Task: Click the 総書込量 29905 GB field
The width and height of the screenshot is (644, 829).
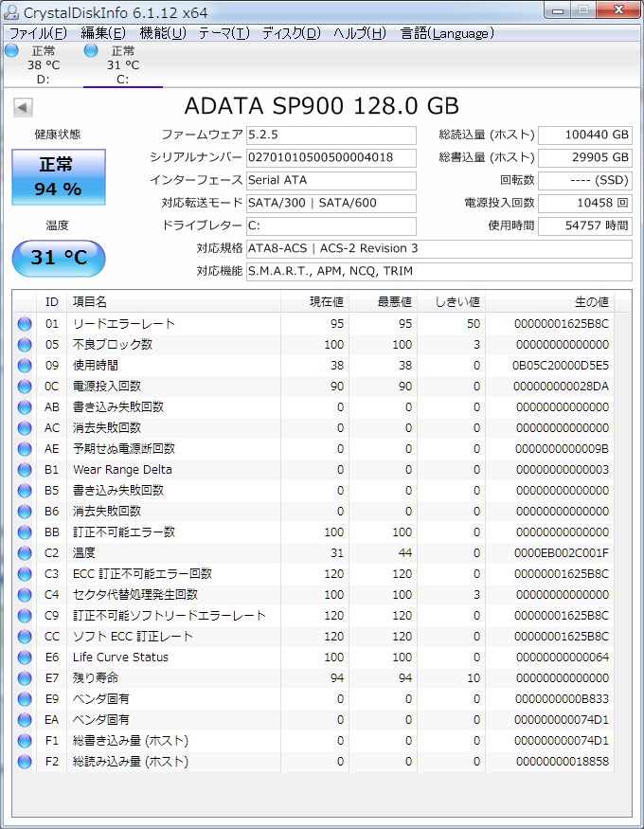Action: (585, 157)
